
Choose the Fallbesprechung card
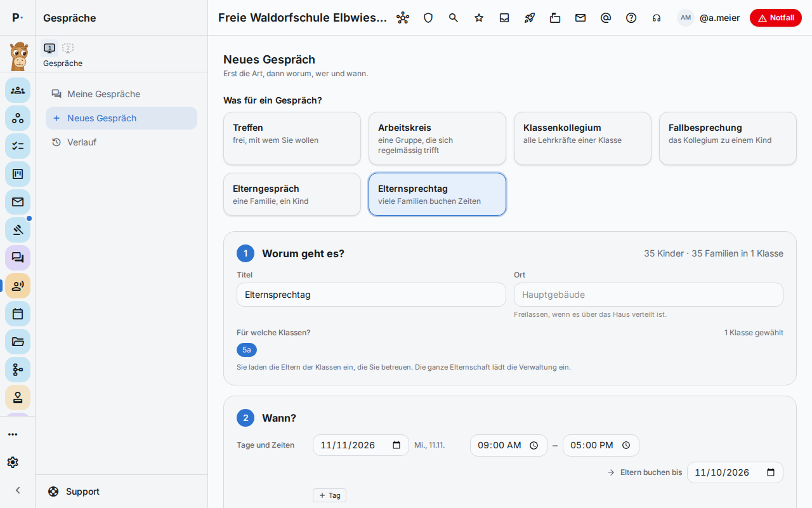pyautogui.click(x=728, y=138)
